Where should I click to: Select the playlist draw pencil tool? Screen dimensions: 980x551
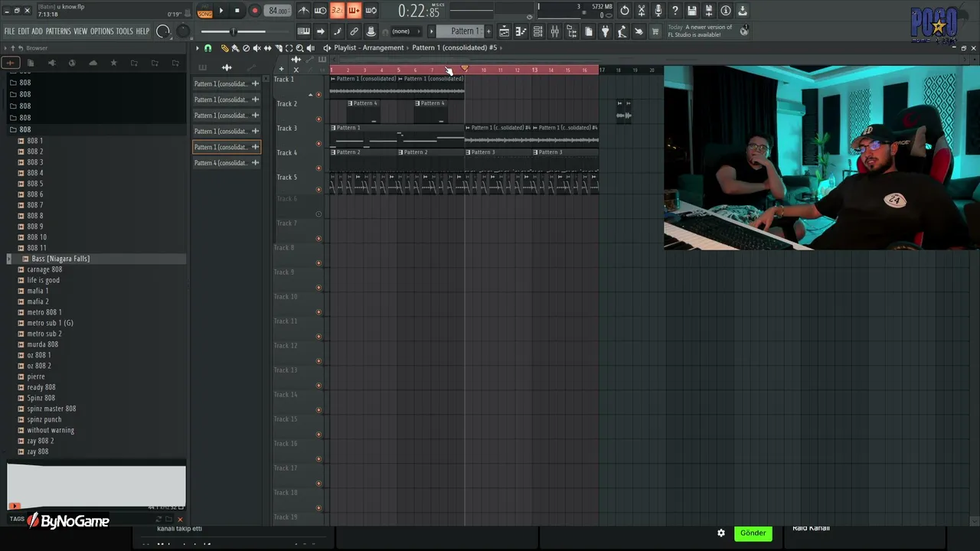[x=225, y=48]
